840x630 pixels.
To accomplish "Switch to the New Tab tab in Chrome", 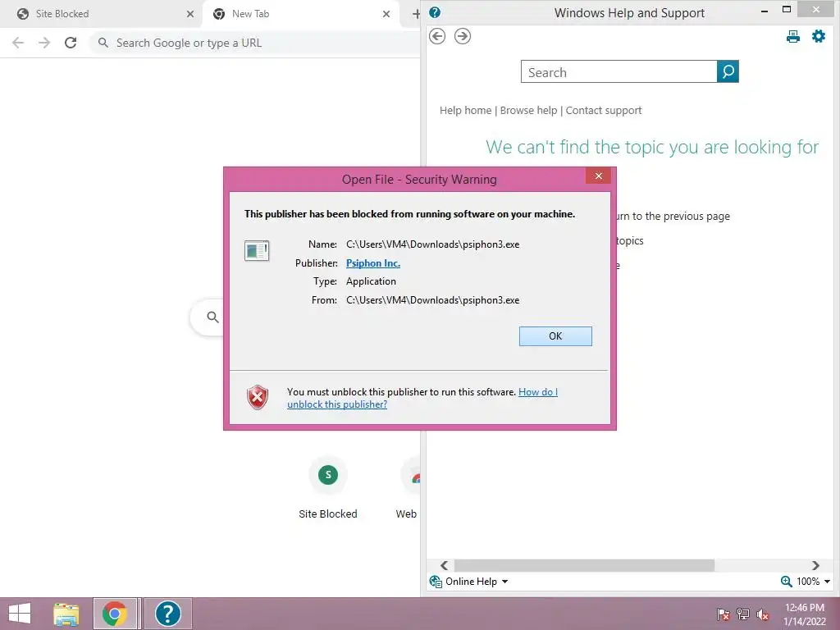I will (300, 14).
